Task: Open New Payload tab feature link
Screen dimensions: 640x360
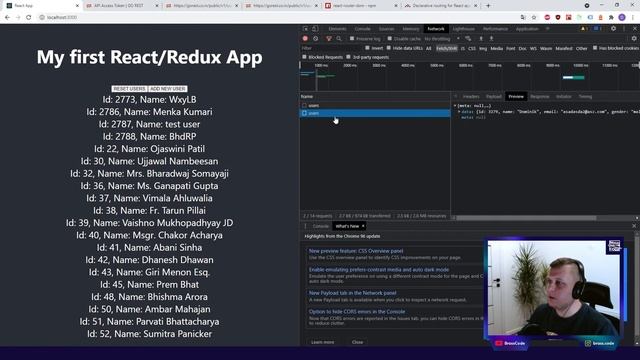Action: click(352, 293)
